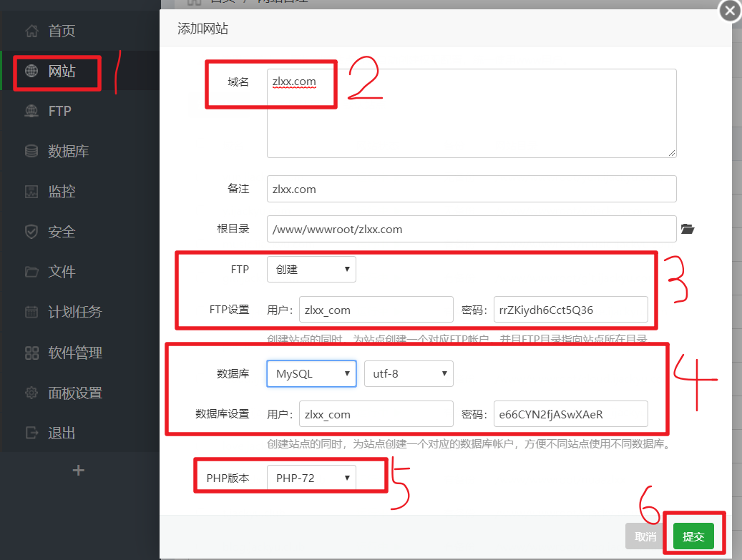This screenshot has height=560, width=742.
Task: Choose PHP version from PHP-72 dropdown
Action: click(x=311, y=478)
